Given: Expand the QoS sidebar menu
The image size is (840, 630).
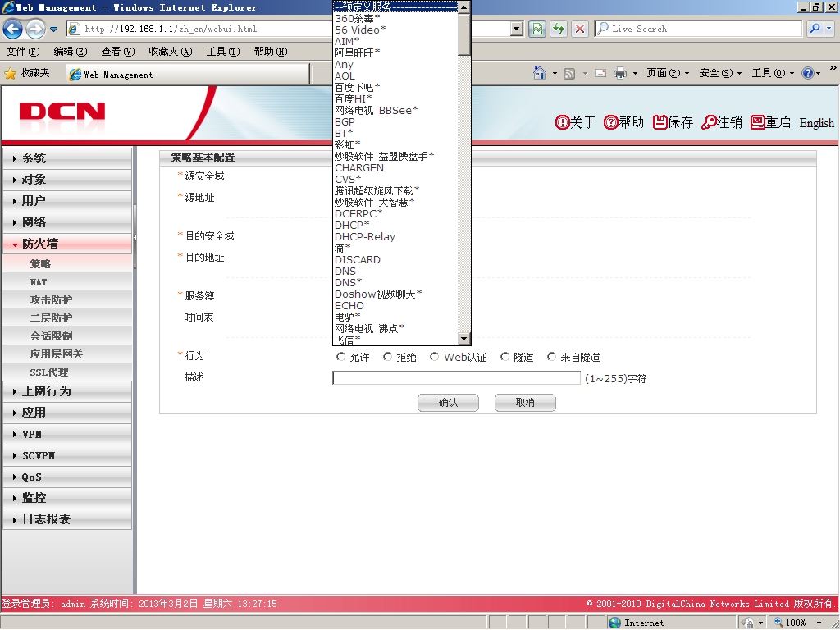Looking at the screenshot, I should tap(67, 477).
